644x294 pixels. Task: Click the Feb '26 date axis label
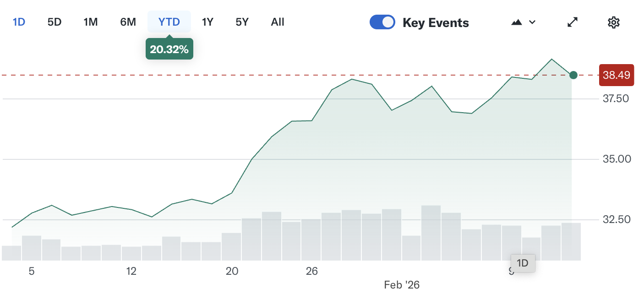coord(402,285)
